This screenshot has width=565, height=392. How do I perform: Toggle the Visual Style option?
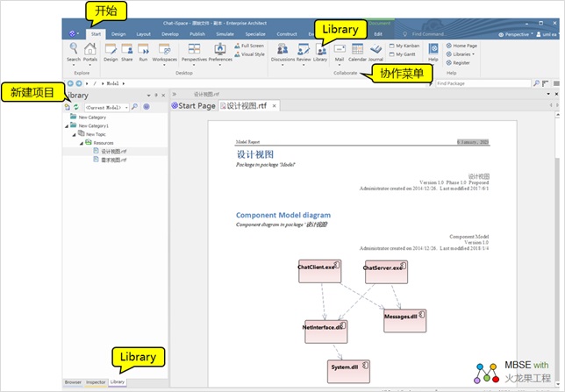[x=252, y=53]
